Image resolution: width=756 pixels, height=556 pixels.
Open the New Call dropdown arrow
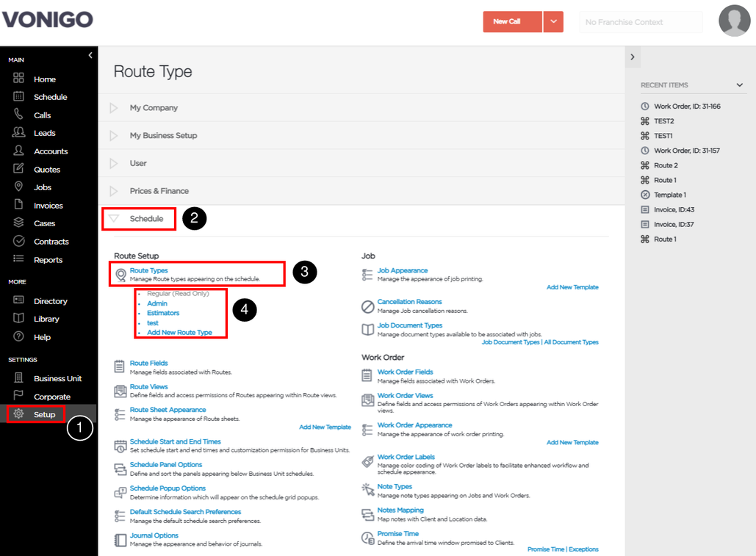click(553, 22)
